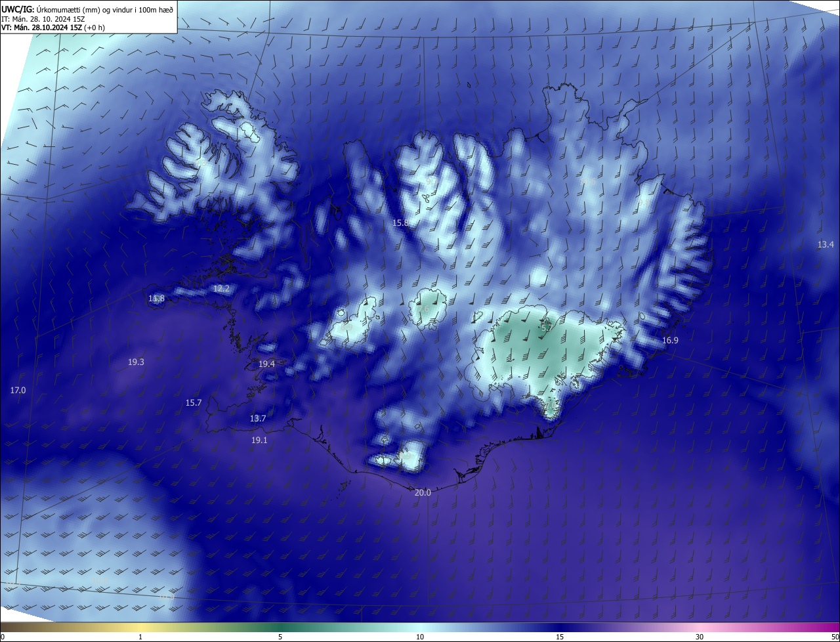Click the 16.9 value label
840x642 pixels.
(670, 340)
